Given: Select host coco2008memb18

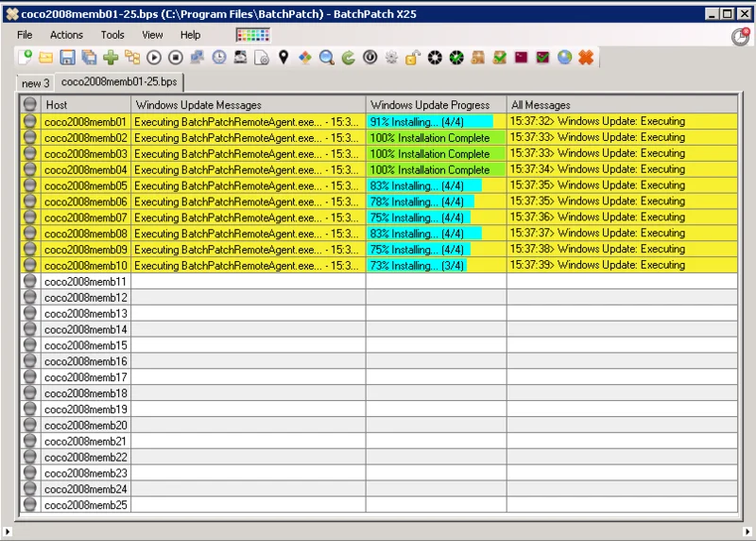Looking at the screenshot, I should point(86,393).
